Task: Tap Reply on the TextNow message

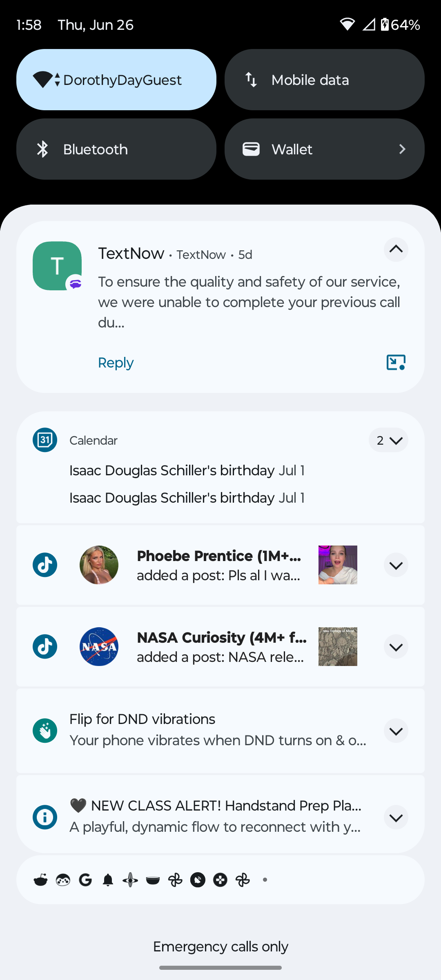Action: (x=116, y=363)
